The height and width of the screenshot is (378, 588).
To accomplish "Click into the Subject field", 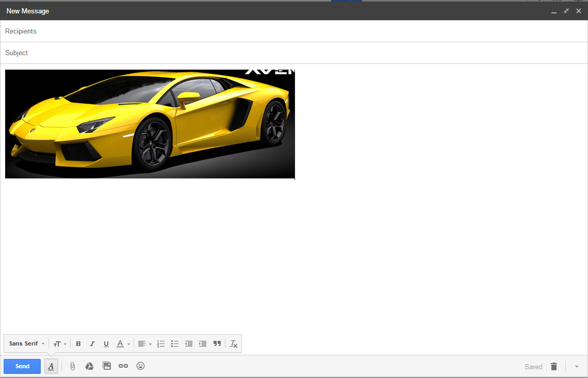I will 294,53.
